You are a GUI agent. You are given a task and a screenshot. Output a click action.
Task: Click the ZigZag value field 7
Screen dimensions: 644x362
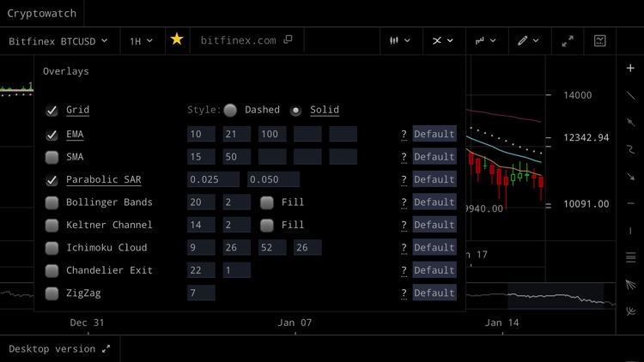coord(201,293)
